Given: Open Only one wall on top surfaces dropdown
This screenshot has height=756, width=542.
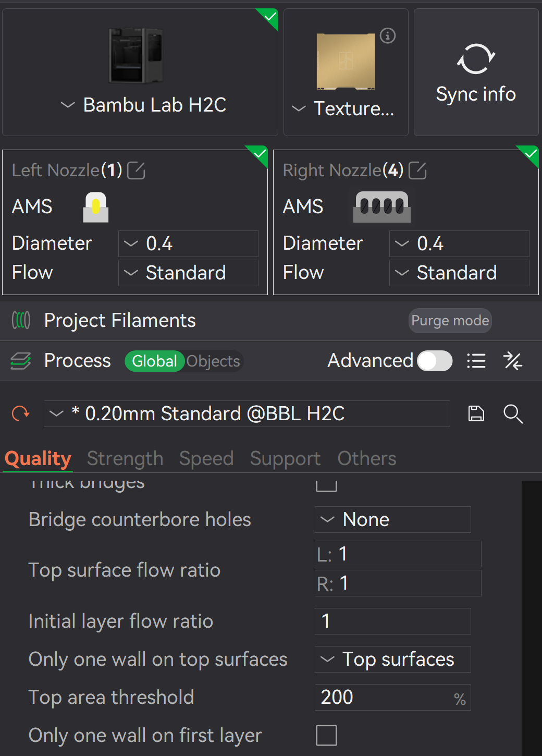Looking at the screenshot, I should pos(393,659).
